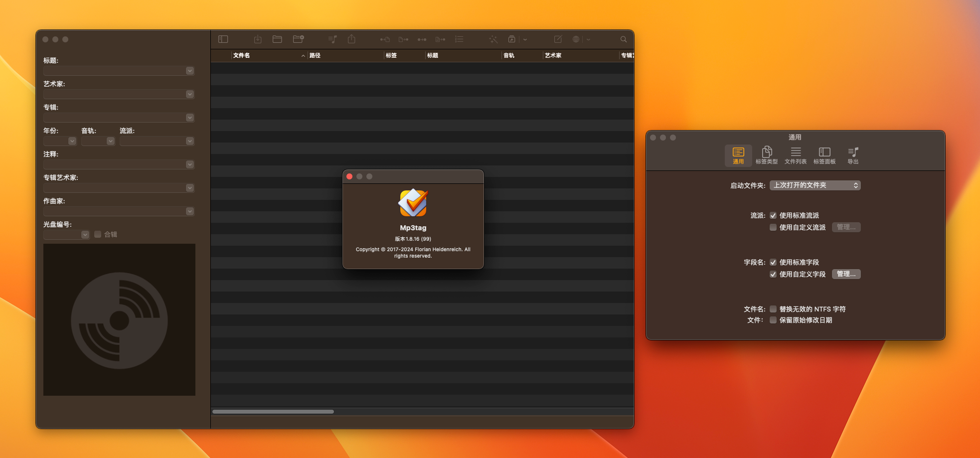Enable 使用自定义流派 checkbox
Viewport: 980px width, 458px height.
click(x=773, y=227)
